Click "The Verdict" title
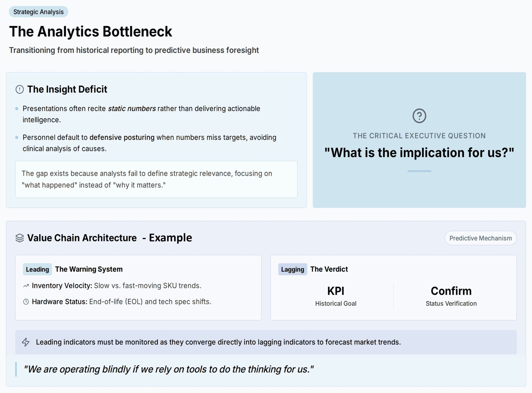This screenshot has height=393, width=532. [x=329, y=269]
